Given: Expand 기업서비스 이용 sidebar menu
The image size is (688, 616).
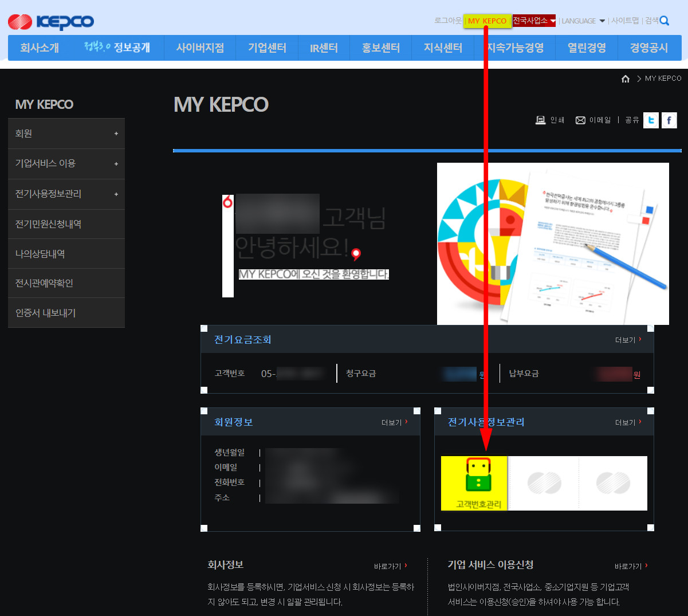Looking at the screenshot, I should (66, 164).
